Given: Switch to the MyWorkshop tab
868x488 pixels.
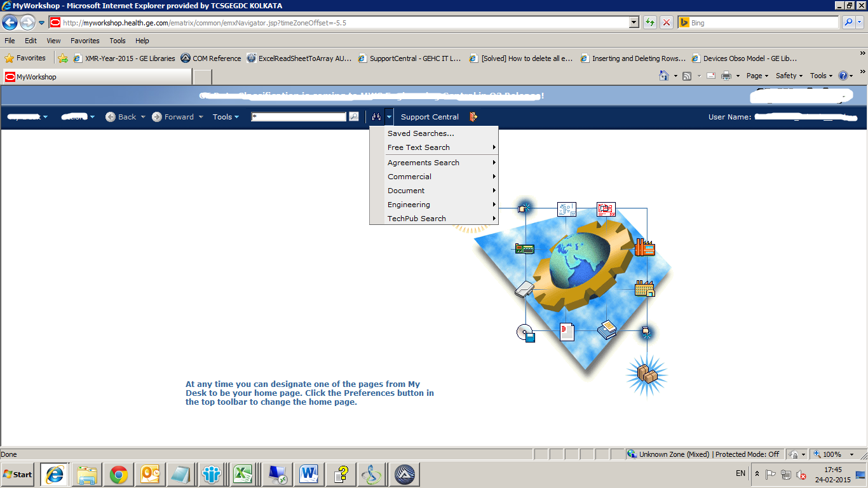Looking at the screenshot, I should [x=97, y=77].
